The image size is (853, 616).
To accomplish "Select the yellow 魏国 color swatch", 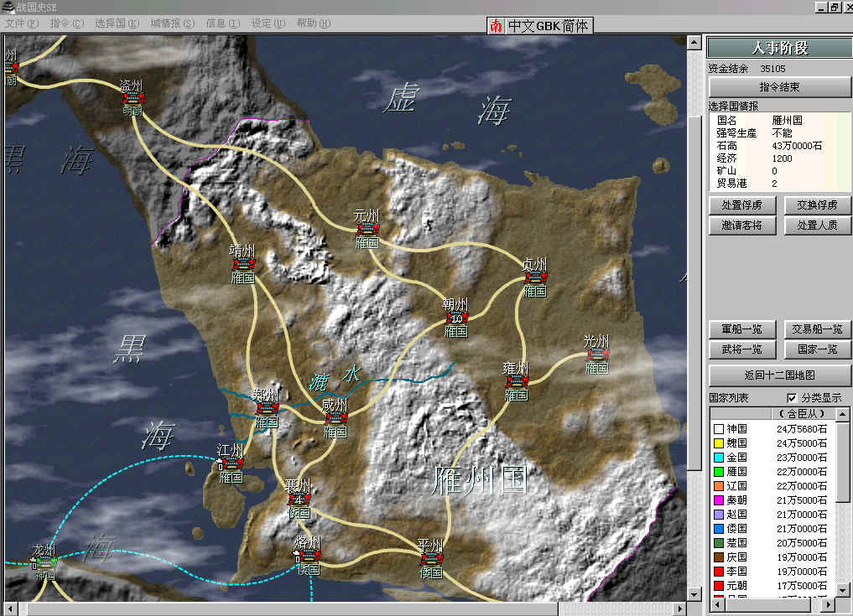I will point(718,443).
